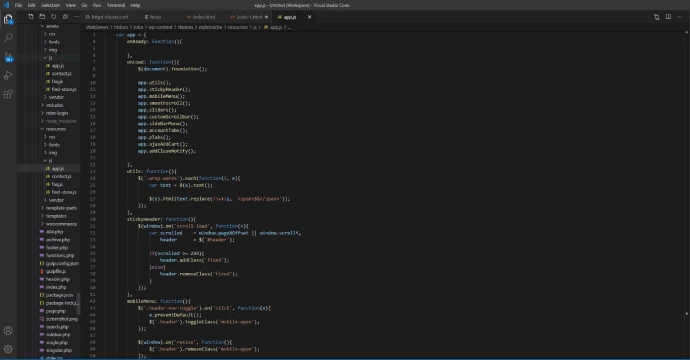Close the app.js editor tab

309,17
